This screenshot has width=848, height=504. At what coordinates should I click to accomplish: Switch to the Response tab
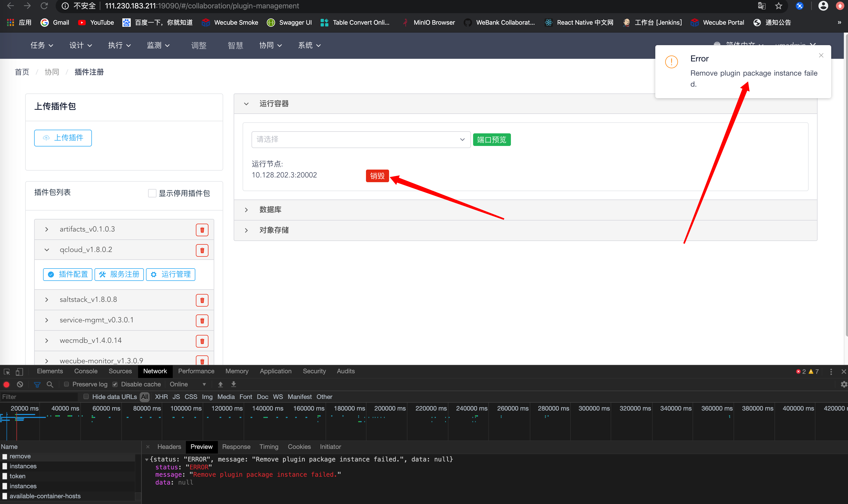click(x=236, y=447)
